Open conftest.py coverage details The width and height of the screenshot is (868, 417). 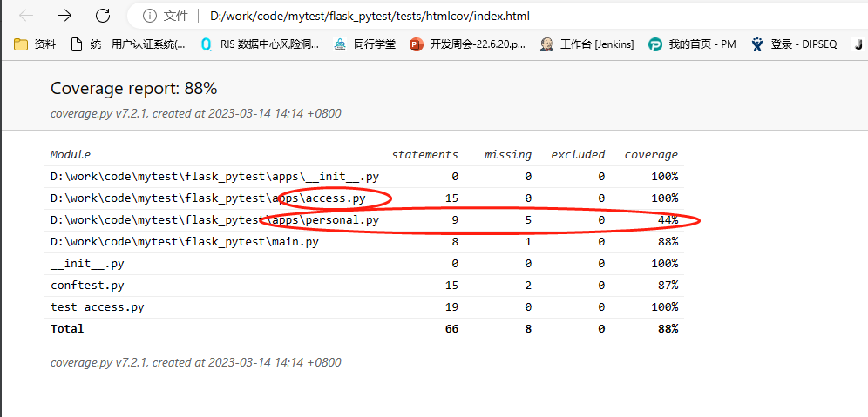click(87, 286)
